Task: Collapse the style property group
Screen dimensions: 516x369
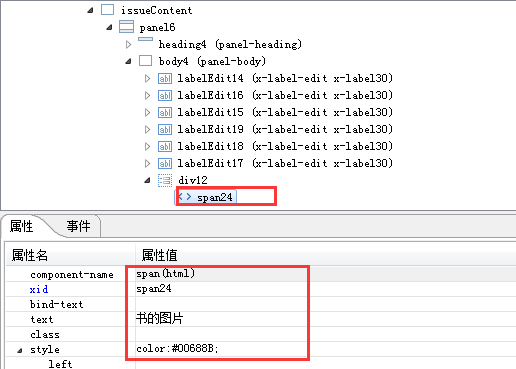Action: click(20, 350)
